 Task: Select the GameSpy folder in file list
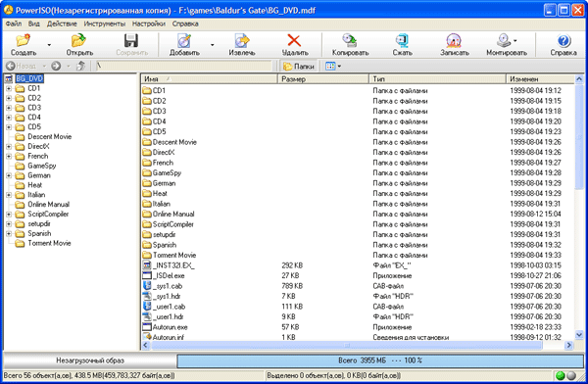162,172
